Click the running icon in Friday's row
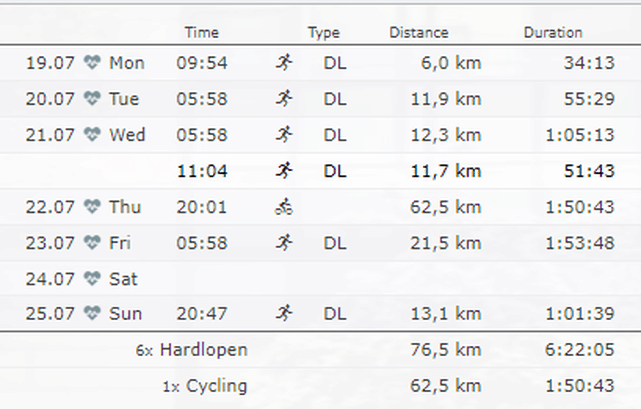 click(x=284, y=243)
